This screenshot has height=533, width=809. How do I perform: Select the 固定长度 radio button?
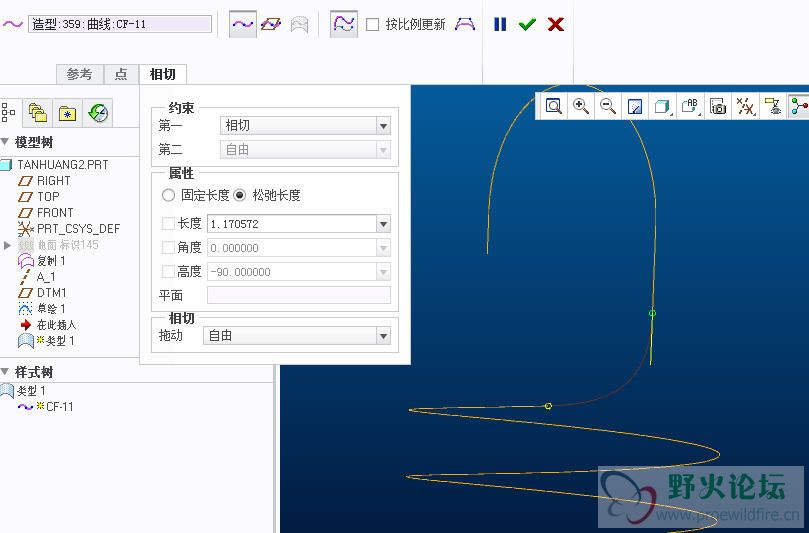tap(168, 195)
